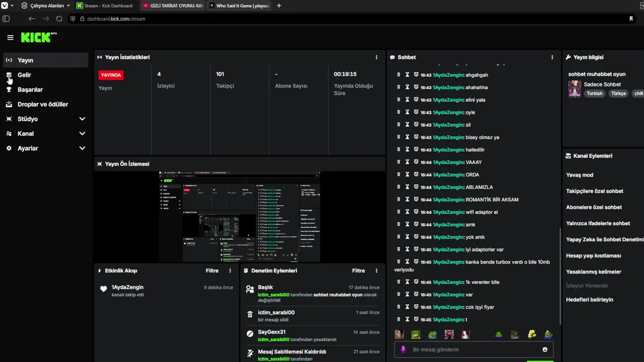The height and width of the screenshot is (362, 644).
Task: Bookmark the page with address bar bookmark icon
Action: point(631,19)
